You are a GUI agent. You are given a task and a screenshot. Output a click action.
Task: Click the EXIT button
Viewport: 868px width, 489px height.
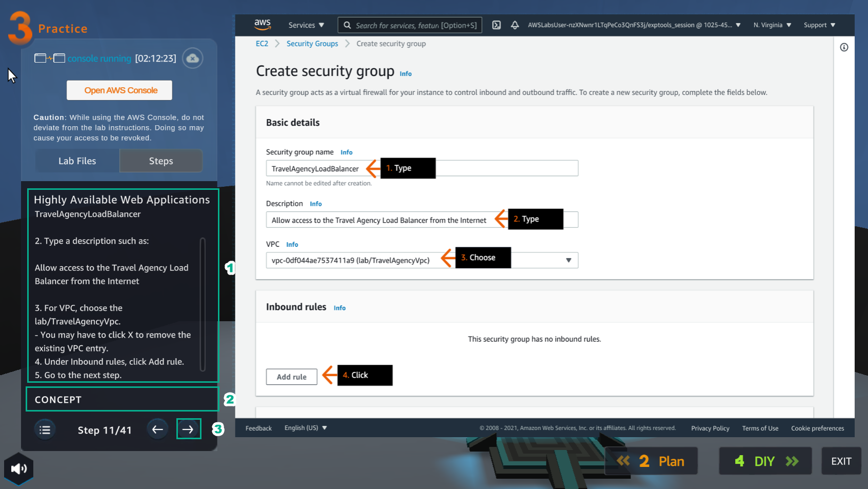[841, 461]
